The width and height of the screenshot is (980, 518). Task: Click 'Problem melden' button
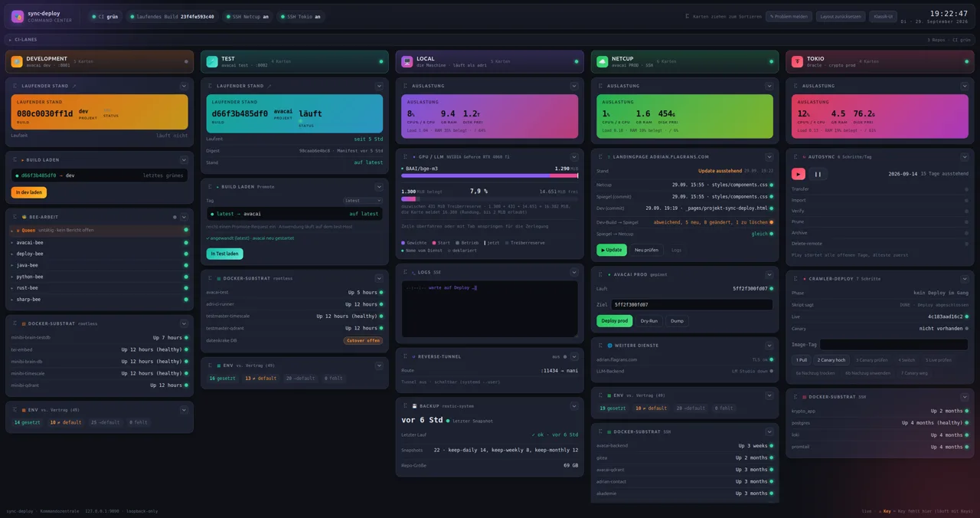tap(789, 16)
